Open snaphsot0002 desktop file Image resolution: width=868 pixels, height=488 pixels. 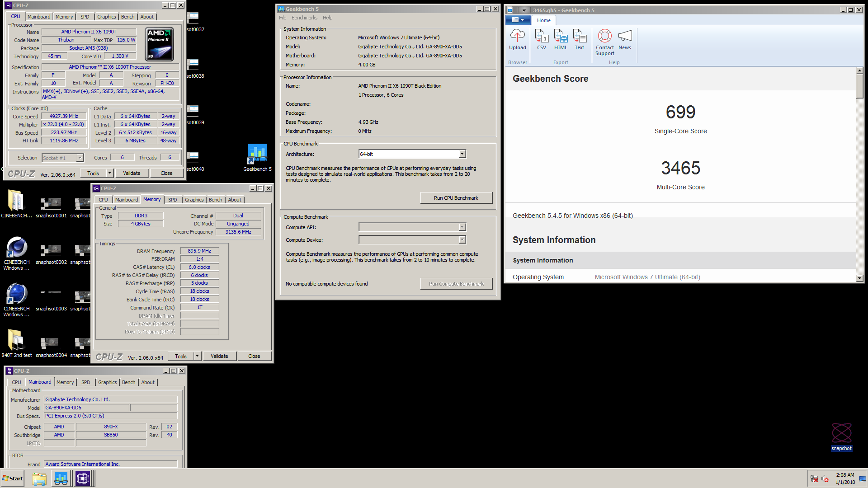(51, 254)
